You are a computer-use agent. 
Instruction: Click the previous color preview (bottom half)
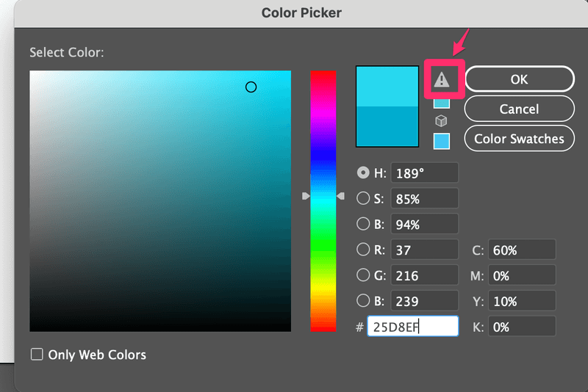click(x=387, y=126)
